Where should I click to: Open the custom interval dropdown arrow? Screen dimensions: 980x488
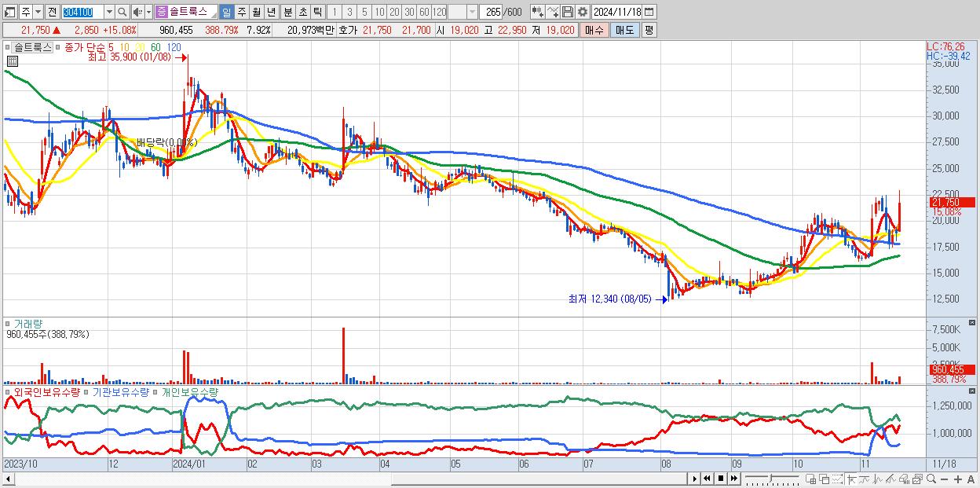click(x=472, y=12)
